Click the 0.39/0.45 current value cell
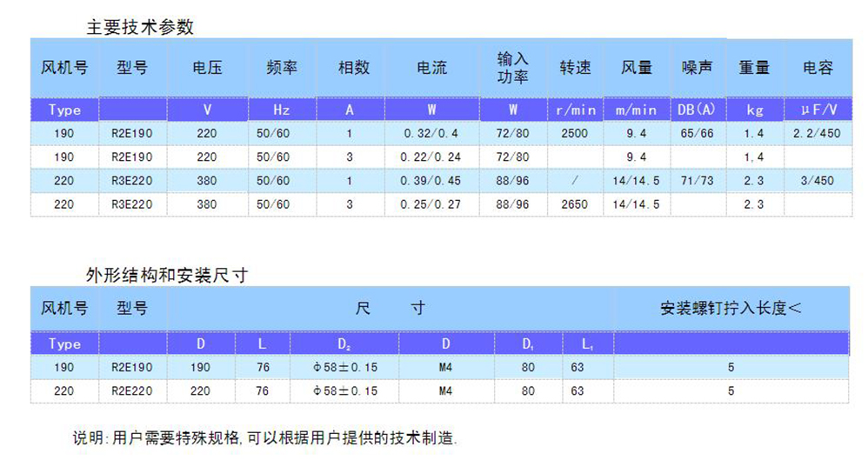 pos(431,181)
